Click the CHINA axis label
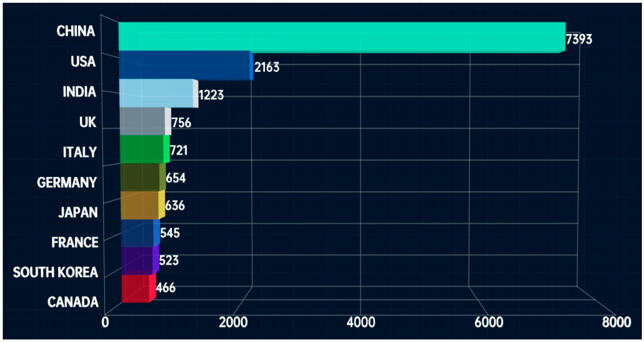 pyautogui.click(x=76, y=31)
